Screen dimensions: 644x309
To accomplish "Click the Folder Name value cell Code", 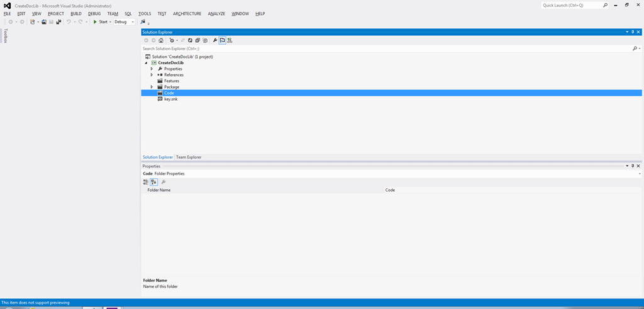I will tap(513, 190).
